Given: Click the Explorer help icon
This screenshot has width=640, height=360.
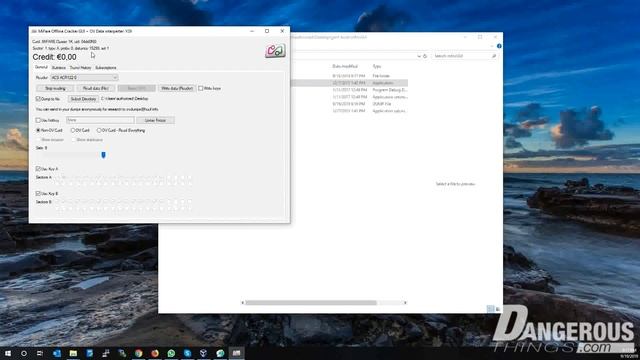Looking at the screenshot, I should click(x=499, y=46).
